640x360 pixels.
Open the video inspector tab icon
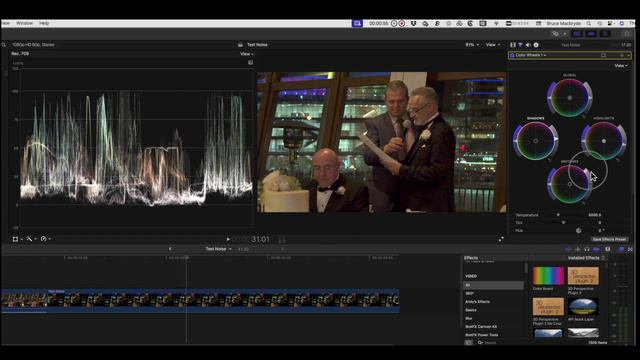click(x=513, y=45)
